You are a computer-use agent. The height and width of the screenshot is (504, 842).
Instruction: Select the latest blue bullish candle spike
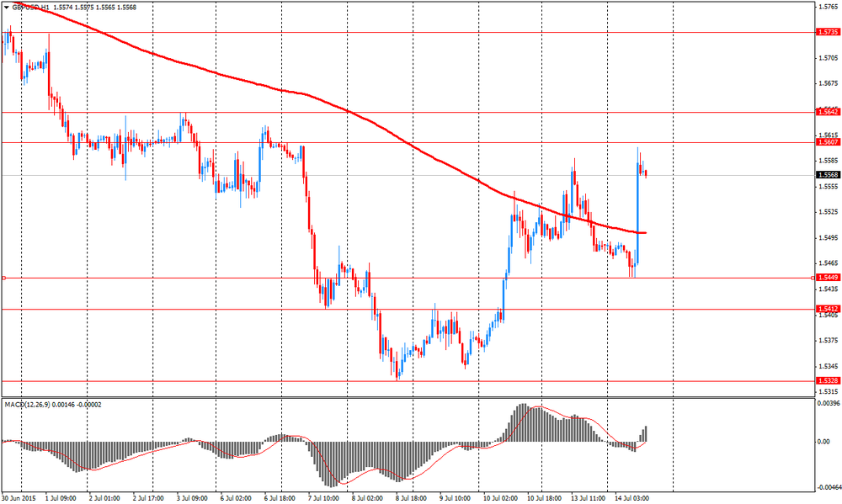[638, 204]
